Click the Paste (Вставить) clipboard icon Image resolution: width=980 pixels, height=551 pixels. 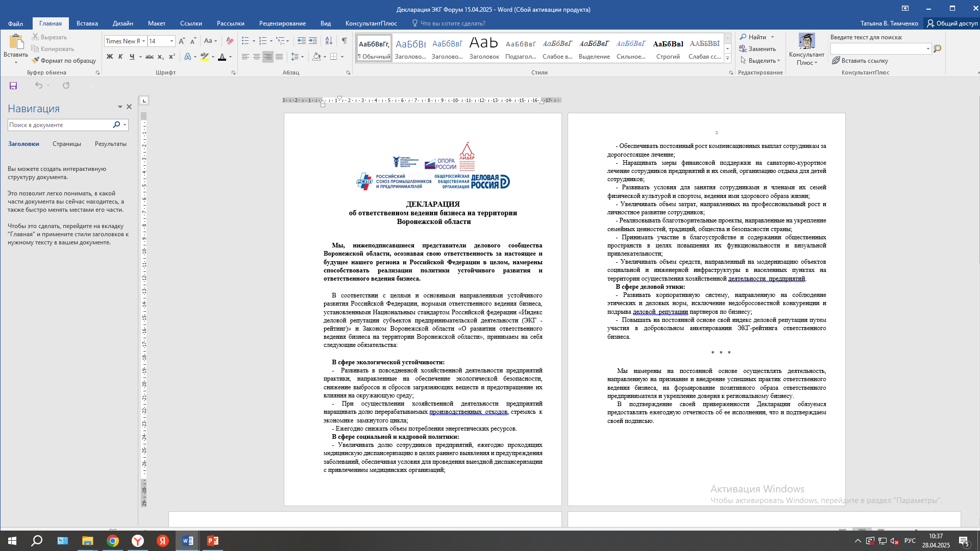[x=16, y=42]
